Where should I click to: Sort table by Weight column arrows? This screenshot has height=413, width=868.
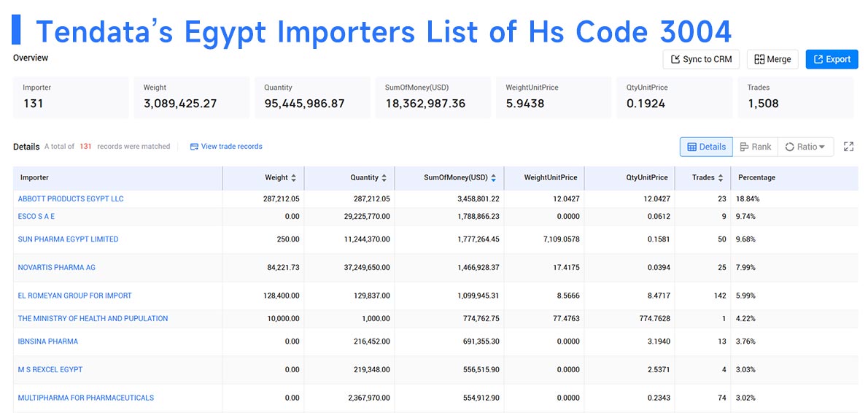293,178
